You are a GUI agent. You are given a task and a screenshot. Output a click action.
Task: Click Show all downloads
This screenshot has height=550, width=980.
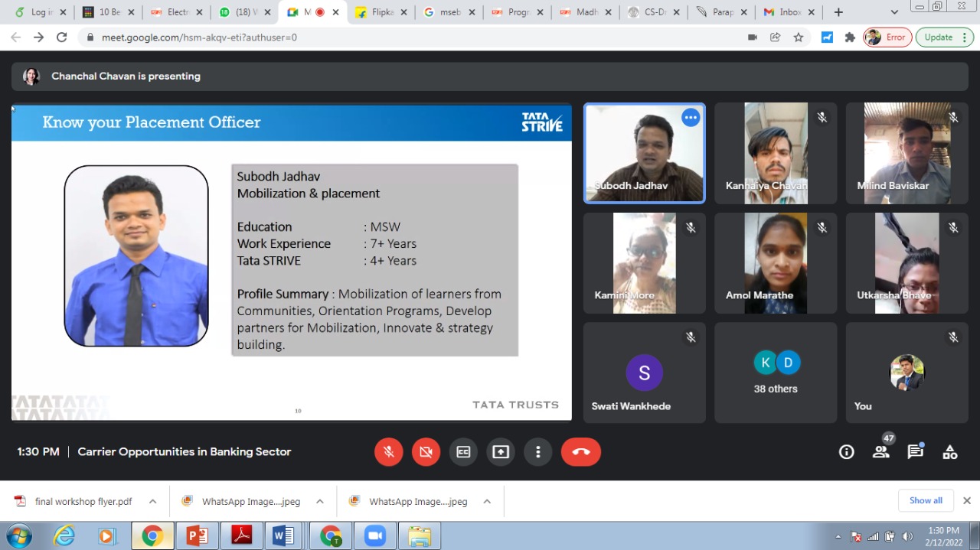coord(926,501)
